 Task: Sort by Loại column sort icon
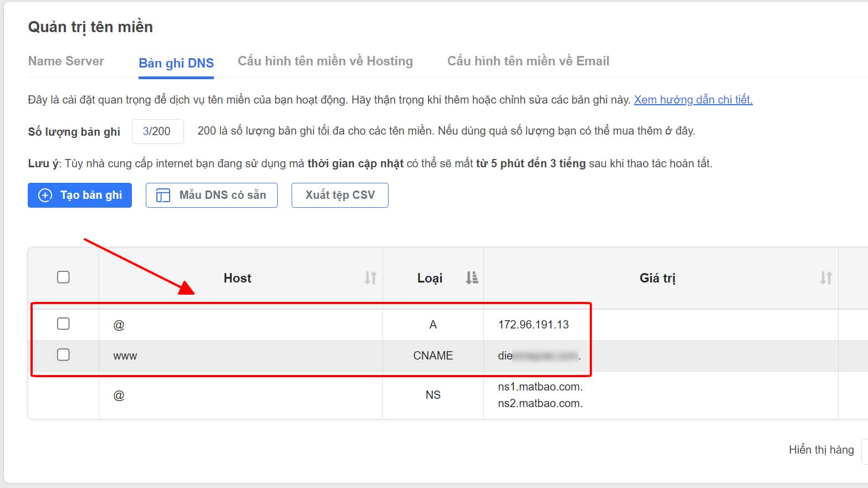[472, 278]
